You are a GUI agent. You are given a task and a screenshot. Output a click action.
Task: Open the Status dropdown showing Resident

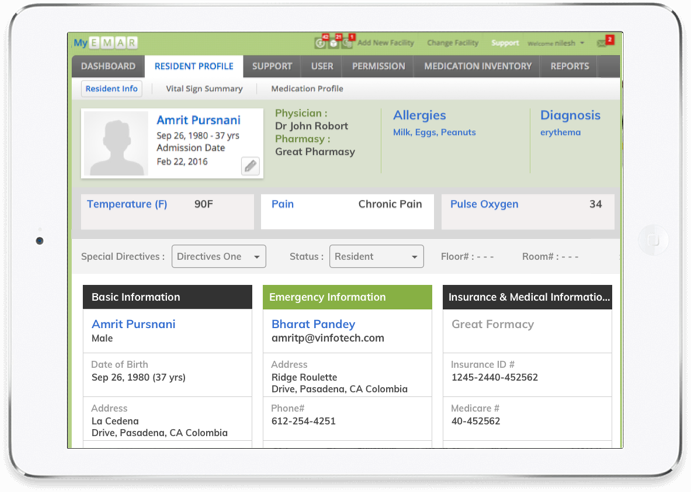click(376, 256)
